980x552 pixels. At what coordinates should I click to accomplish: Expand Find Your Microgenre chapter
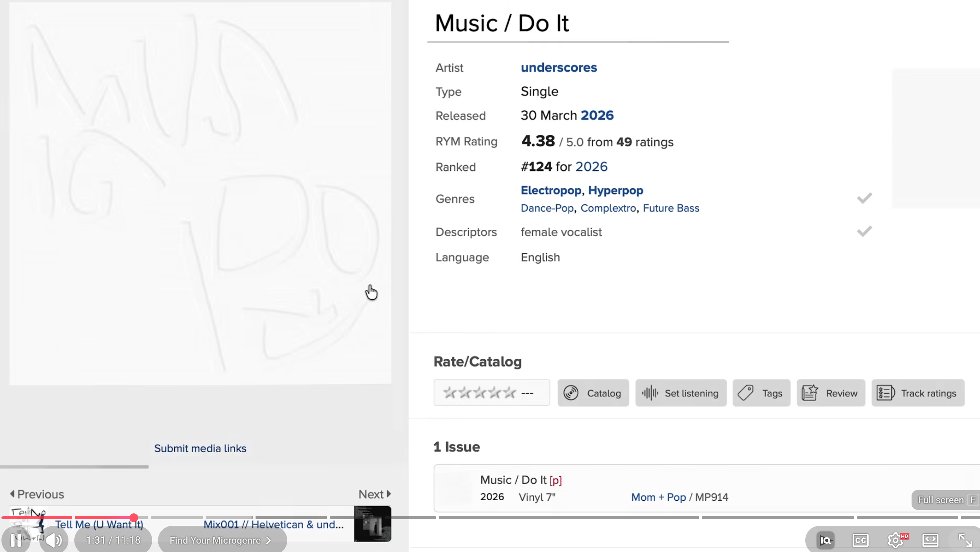(x=221, y=540)
